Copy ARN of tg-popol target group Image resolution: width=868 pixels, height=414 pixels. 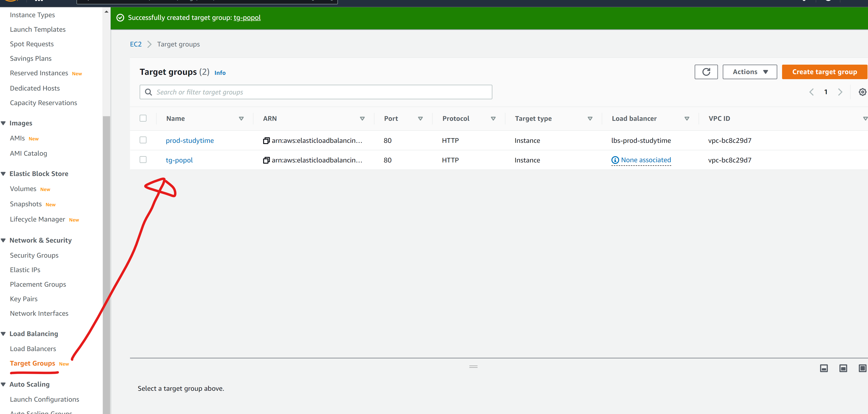[266, 160]
